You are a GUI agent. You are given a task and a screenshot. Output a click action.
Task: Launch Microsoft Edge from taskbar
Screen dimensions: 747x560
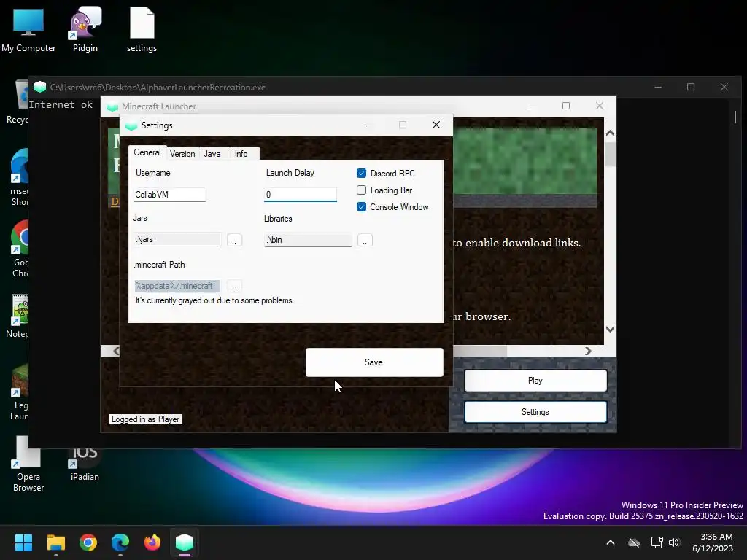[x=120, y=542]
